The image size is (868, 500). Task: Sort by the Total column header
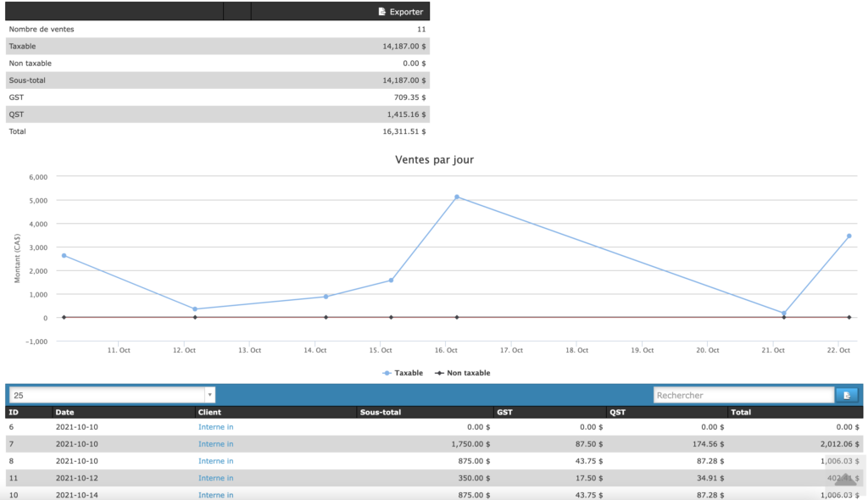coord(741,413)
